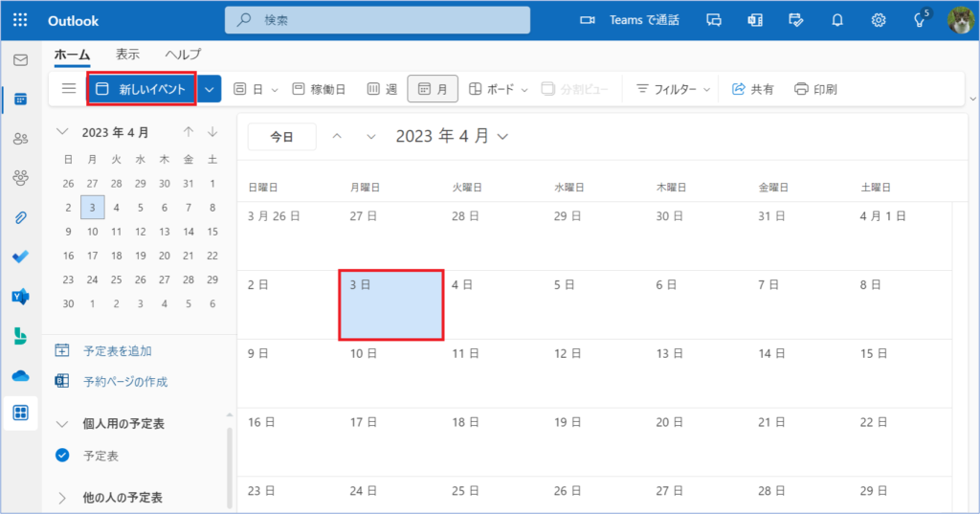
Task: Open the To Do checkmark app
Action: tap(20, 257)
